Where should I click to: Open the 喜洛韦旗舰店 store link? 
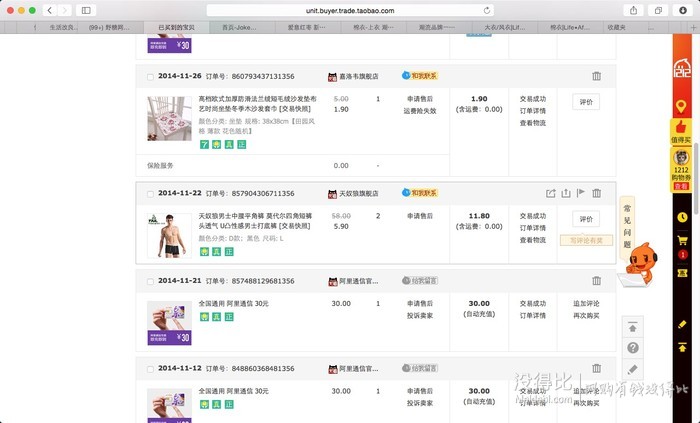(358, 76)
